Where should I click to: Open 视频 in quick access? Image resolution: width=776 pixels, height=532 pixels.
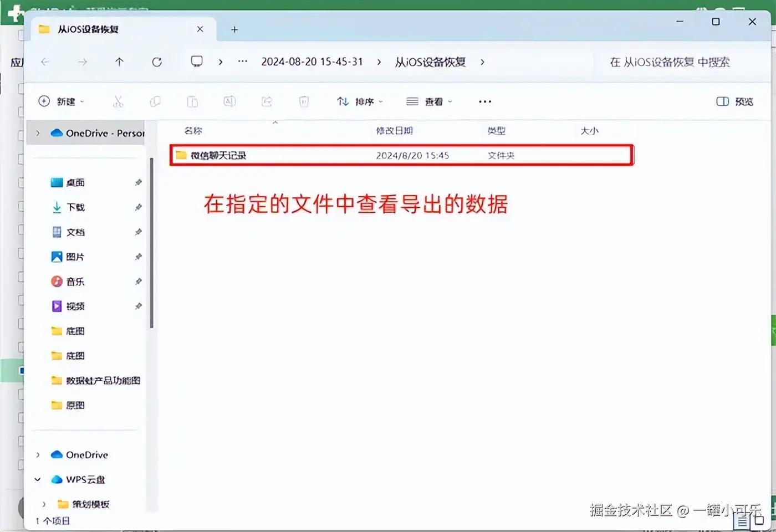click(68, 306)
